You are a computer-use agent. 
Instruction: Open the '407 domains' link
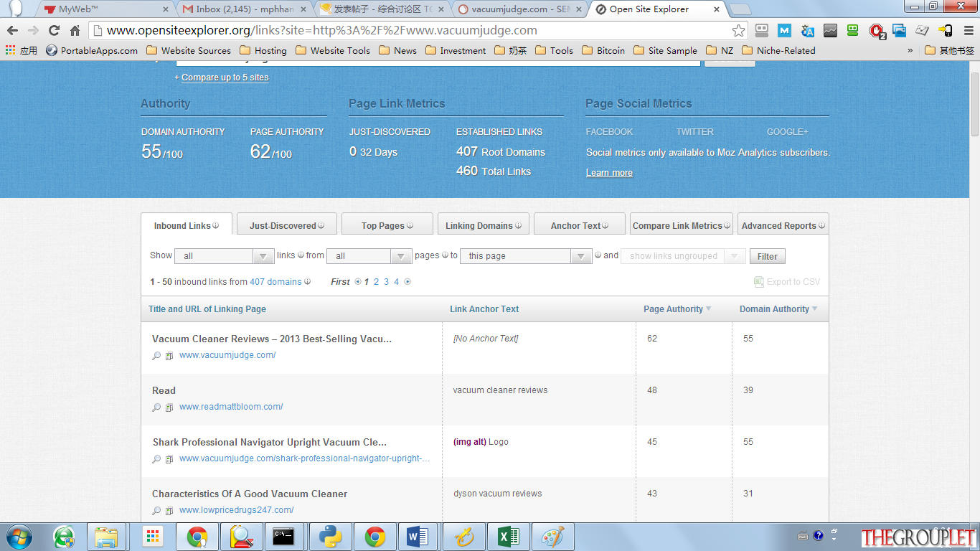275,282
